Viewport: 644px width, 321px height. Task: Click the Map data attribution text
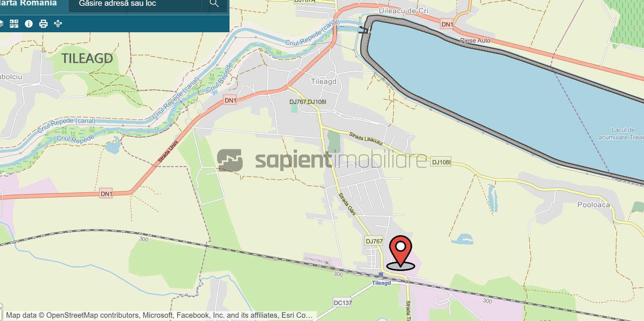[159, 315]
